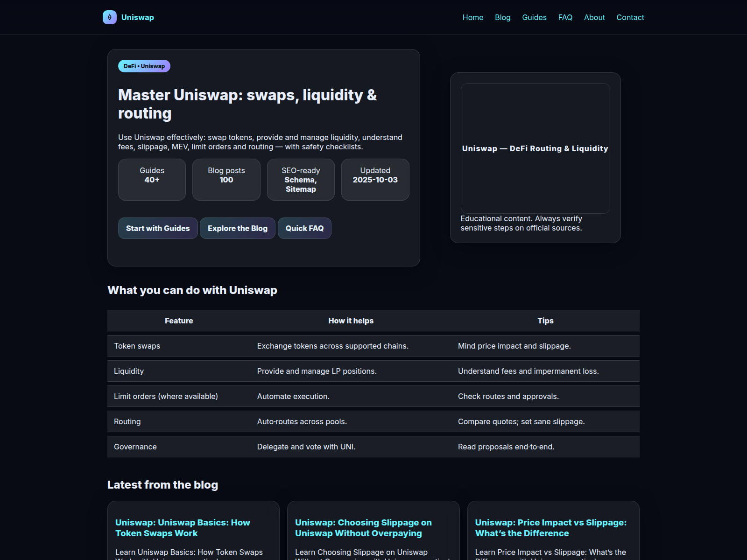The width and height of the screenshot is (747, 560).
Task: Select the Liquidity table cell
Action: click(179, 371)
